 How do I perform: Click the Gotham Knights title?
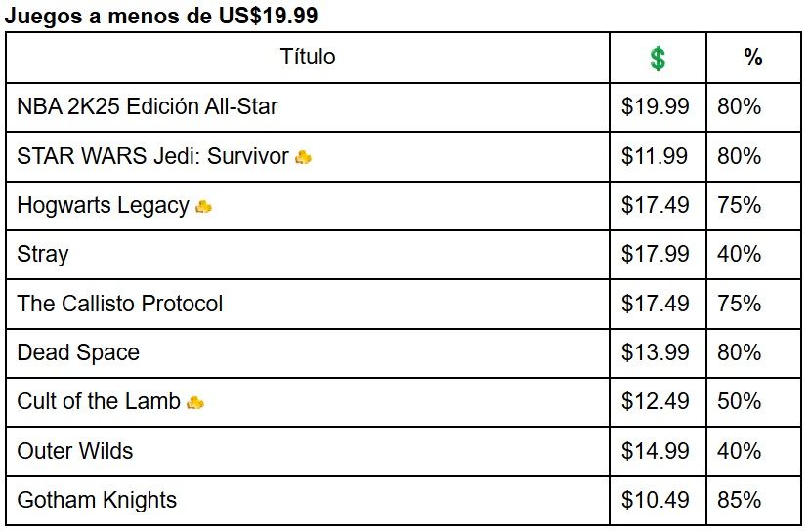tap(97, 500)
